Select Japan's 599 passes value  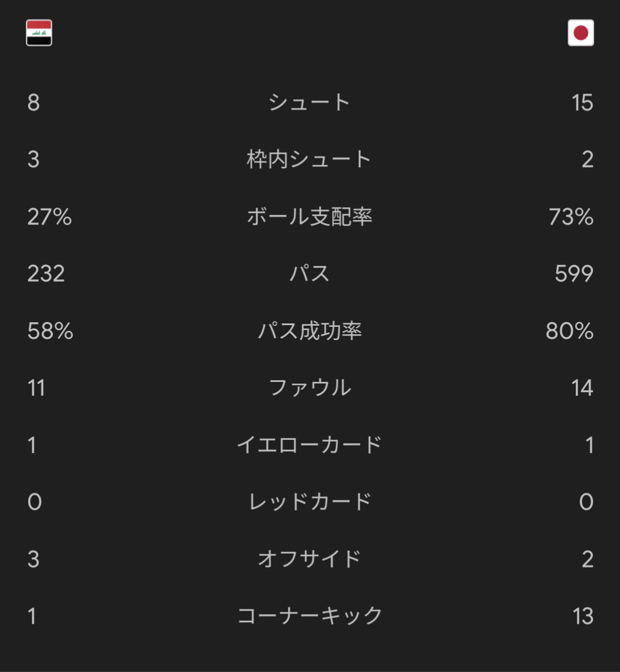point(573,273)
